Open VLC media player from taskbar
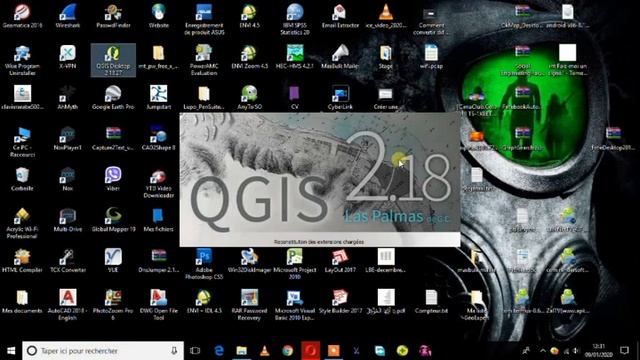 [x=264, y=351]
